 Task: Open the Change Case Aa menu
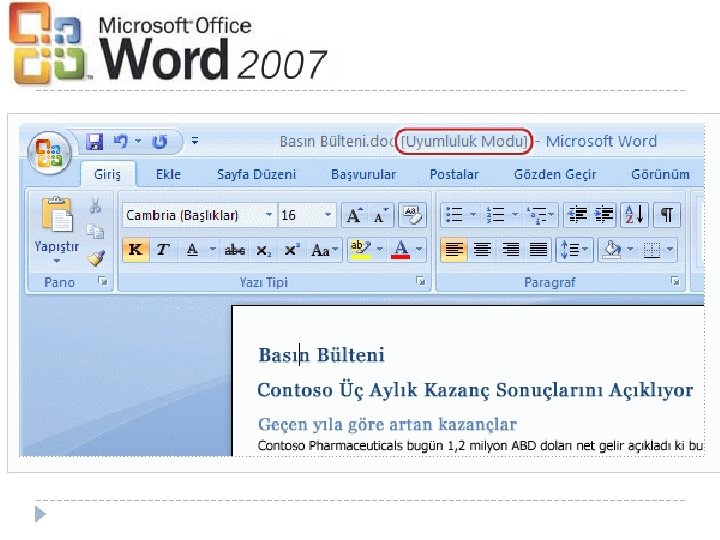click(324, 250)
